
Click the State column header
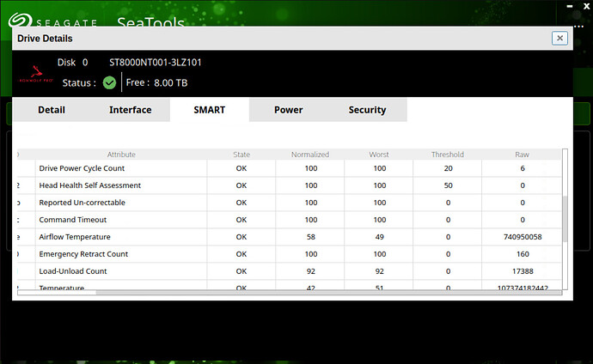(x=241, y=155)
